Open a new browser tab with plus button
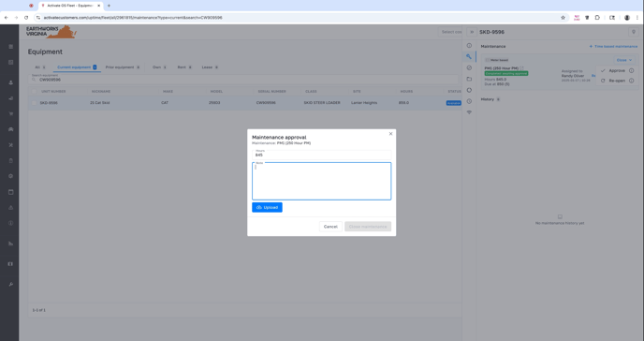 click(109, 6)
